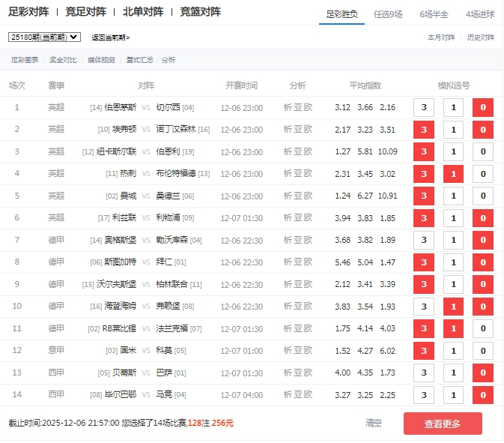Click 清空 to clear selections
The image size is (504, 443).
click(374, 423)
